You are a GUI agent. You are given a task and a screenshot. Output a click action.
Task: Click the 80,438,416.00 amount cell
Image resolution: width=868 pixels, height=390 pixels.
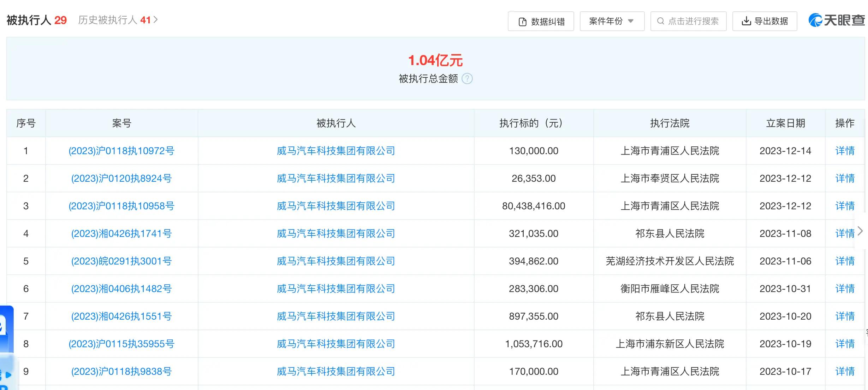point(534,206)
